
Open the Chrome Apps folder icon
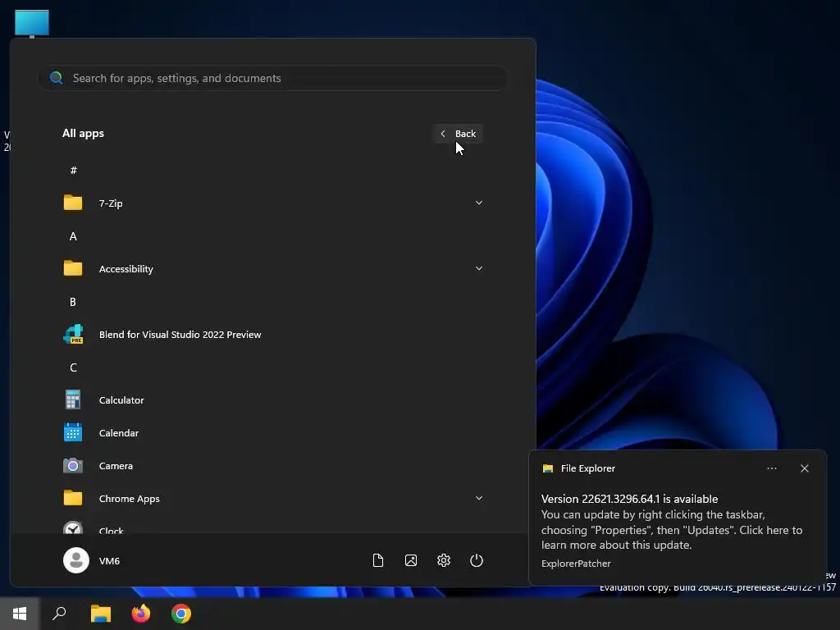coord(73,498)
